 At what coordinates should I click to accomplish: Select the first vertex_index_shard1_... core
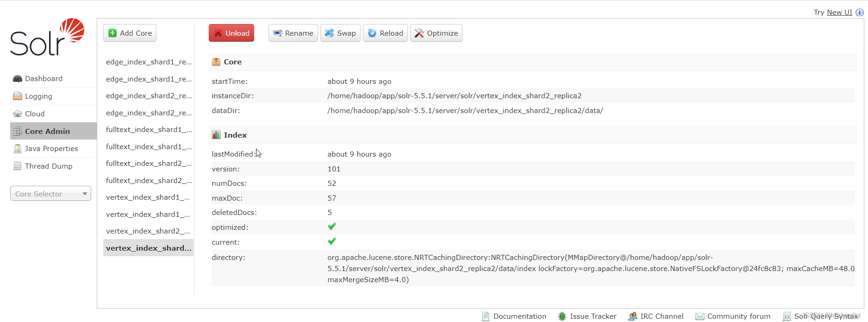tap(149, 197)
